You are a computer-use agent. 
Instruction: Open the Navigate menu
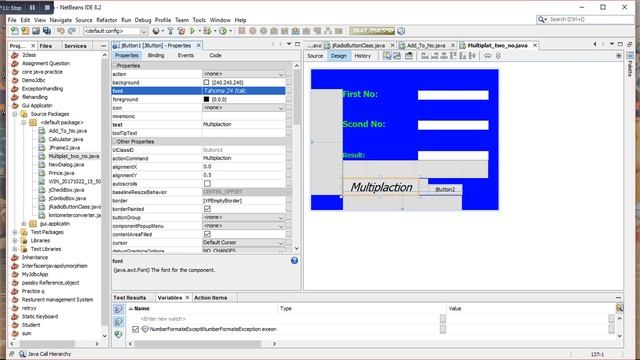pyautogui.click(x=60, y=20)
